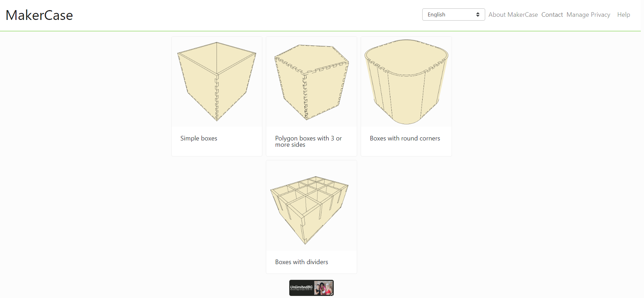Screen dimensions: 644x298
Task: Open the Help page
Action: (x=623, y=15)
